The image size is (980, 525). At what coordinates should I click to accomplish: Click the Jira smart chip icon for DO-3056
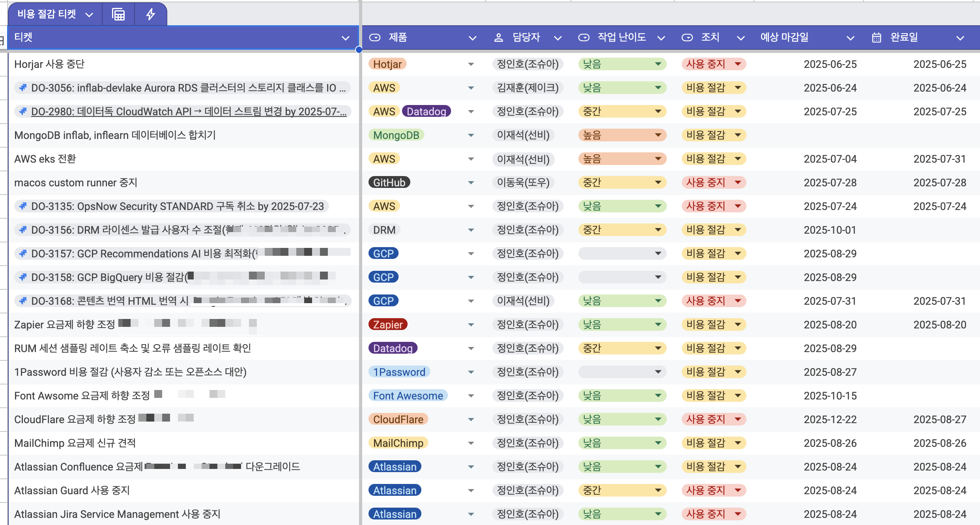23,88
